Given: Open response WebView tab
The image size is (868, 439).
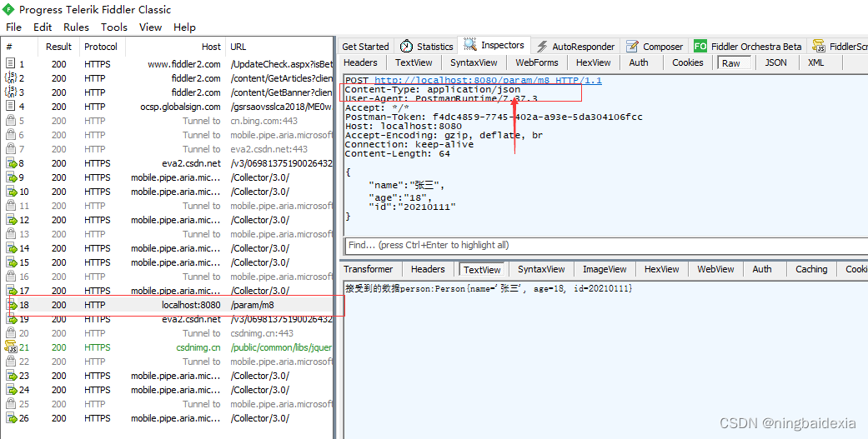Looking at the screenshot, I should [715, 269].
